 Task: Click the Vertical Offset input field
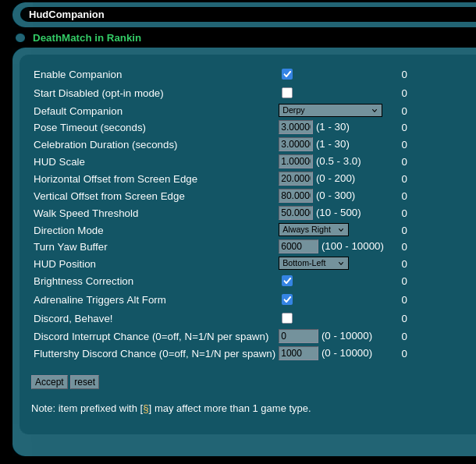click(x=296, y=196)
